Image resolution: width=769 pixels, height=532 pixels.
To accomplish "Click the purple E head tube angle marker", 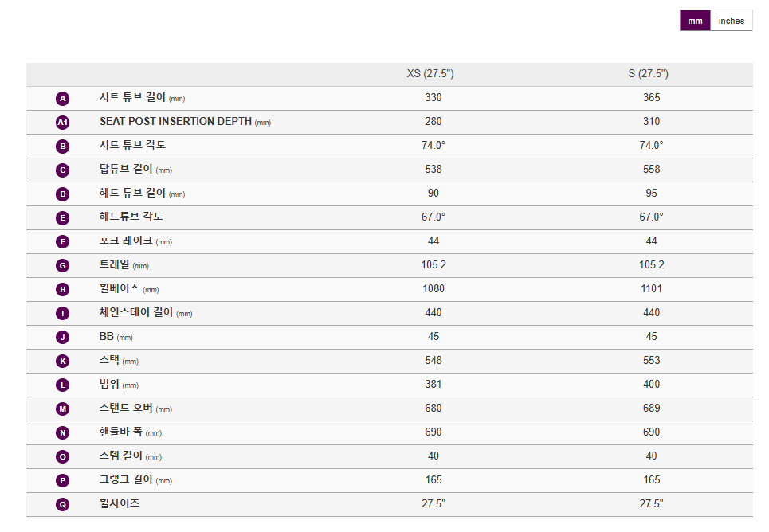I will [x=62, y=218].
